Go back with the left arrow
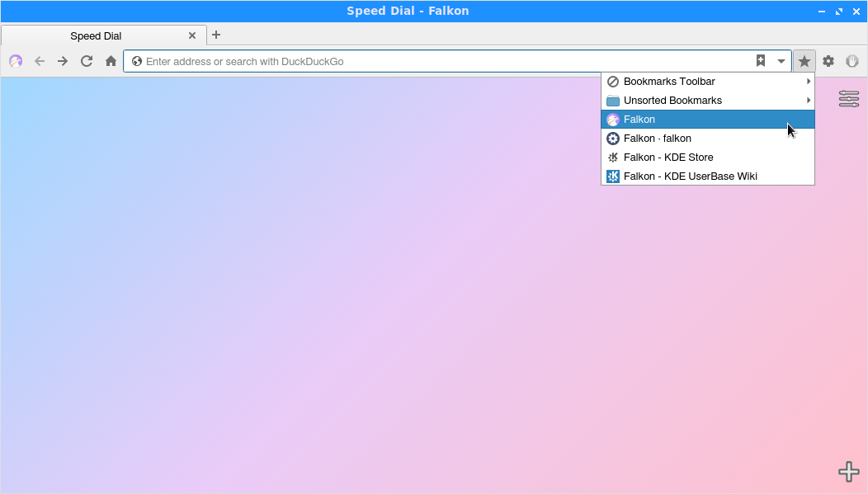Screen dimensions: 868x494 pyautogui.click(x=40, y=61)
